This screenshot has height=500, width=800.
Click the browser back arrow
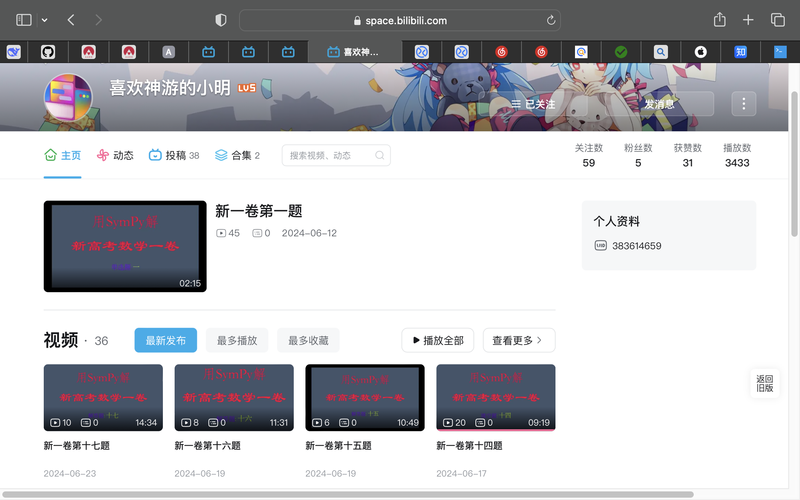pyautogui.click(x=71, y=20)
